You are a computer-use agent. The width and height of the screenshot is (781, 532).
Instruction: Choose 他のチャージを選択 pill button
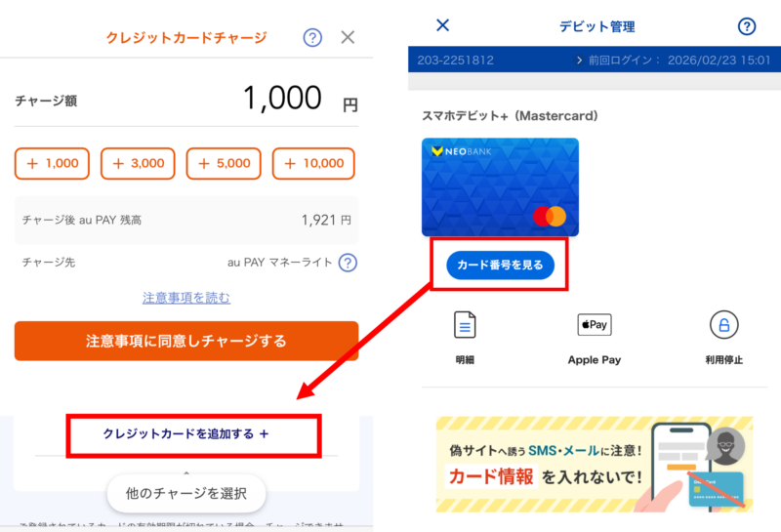(x=186, y=493)
